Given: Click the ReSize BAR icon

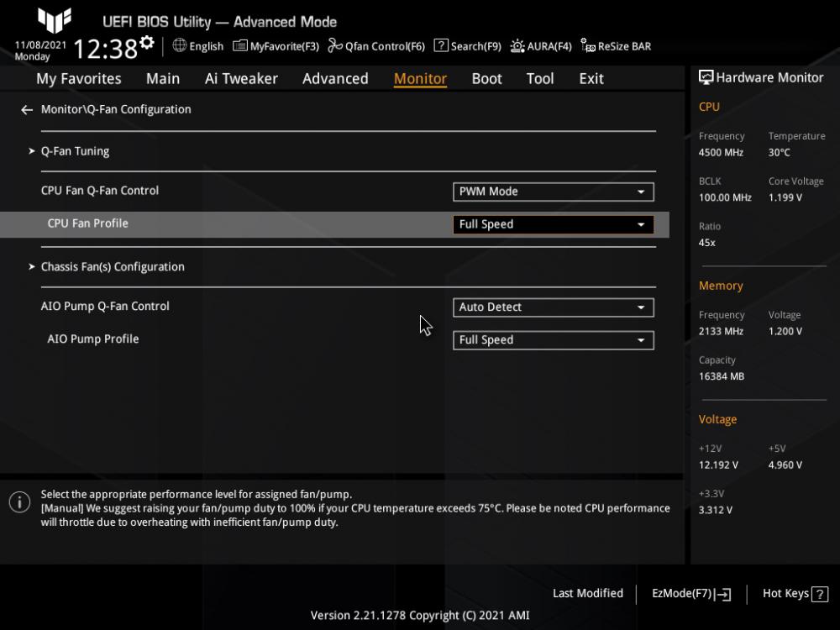Looking at the screenshot, I should pyautogui.click(x=588, y=45).
